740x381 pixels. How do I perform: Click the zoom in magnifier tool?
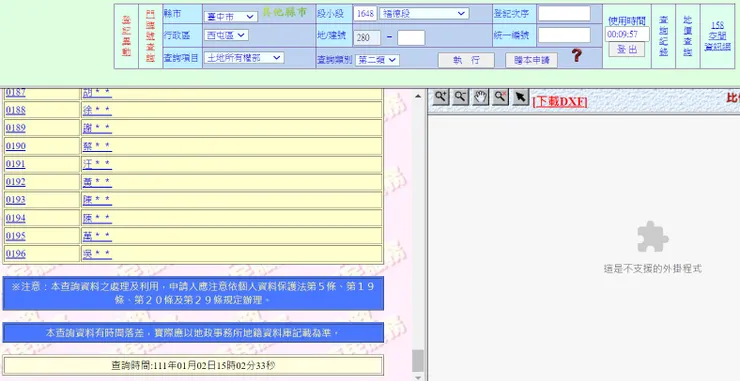[x=441, y=97]
